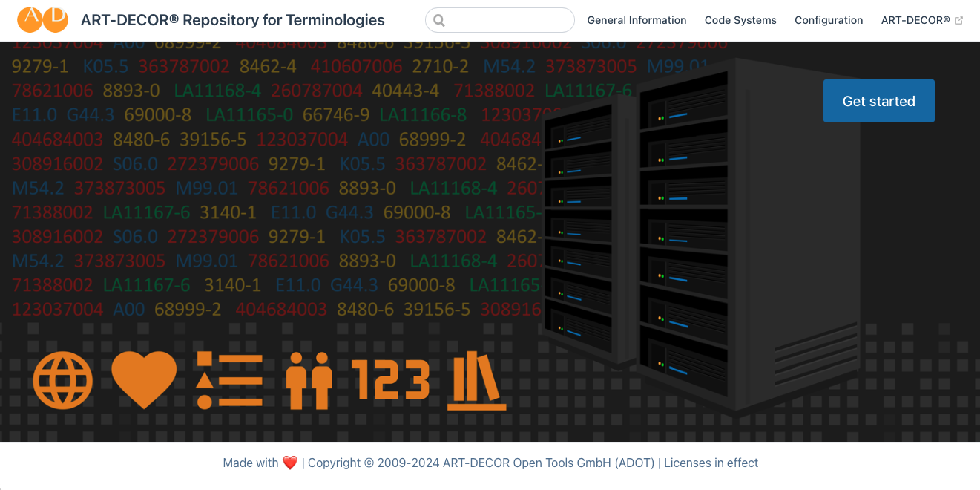Image resolution: width=980 pixels, height=490 pixels.
Task: Click the large orange heart icon
Action: (144, 380)
